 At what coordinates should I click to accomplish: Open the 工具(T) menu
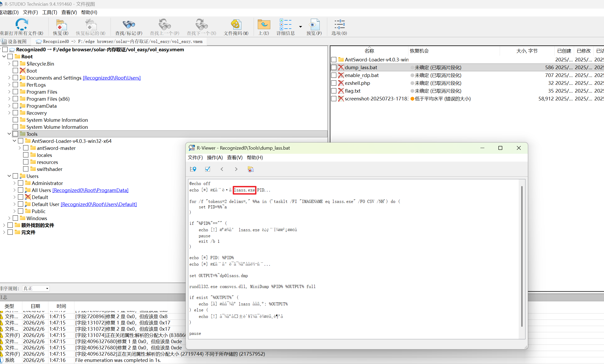coord(49,12)
